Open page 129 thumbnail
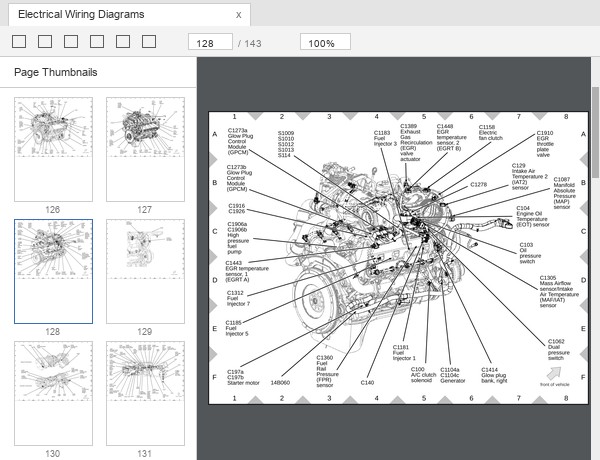 [x=145, y=271]
